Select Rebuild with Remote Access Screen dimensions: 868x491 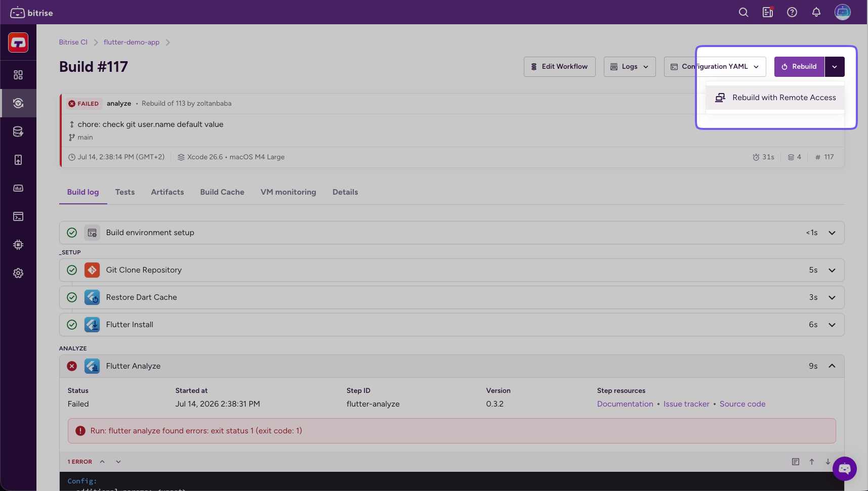pyautogui.click(x=775, y=98)
